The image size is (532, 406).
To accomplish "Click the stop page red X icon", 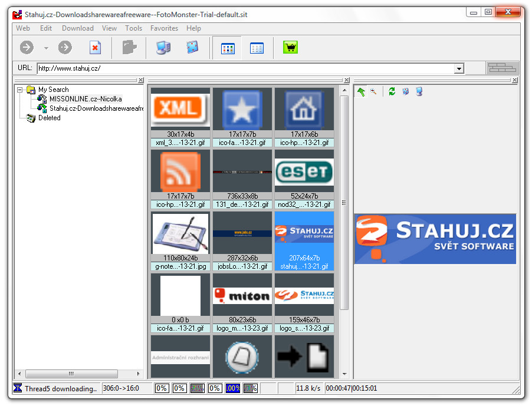I will coord(96,48).
